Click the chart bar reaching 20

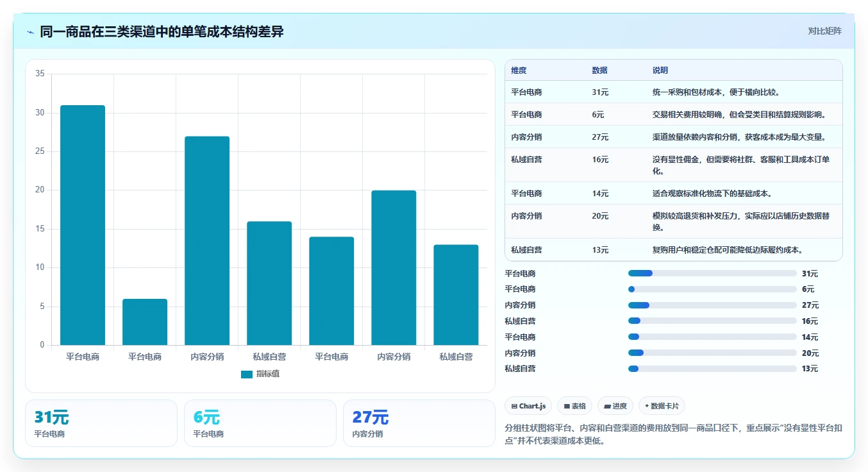tap(394, 268)
